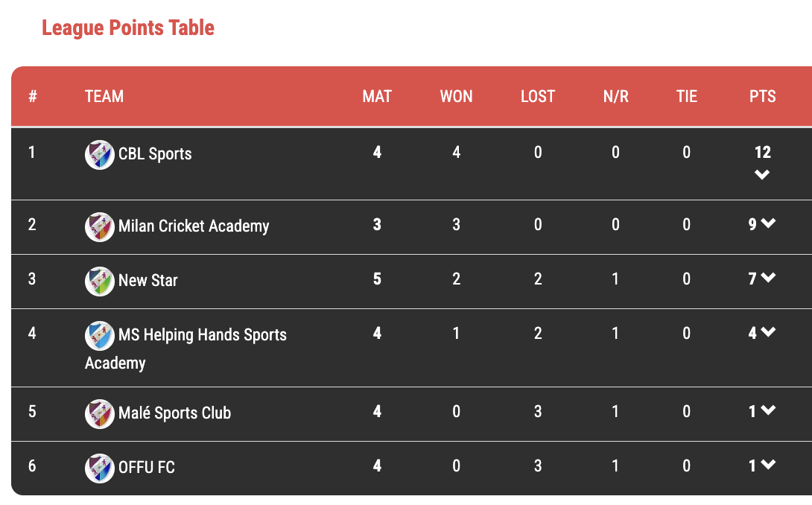
Task: Open the Milan Cricket Academy team link
Action: click(x=194, y=226)
